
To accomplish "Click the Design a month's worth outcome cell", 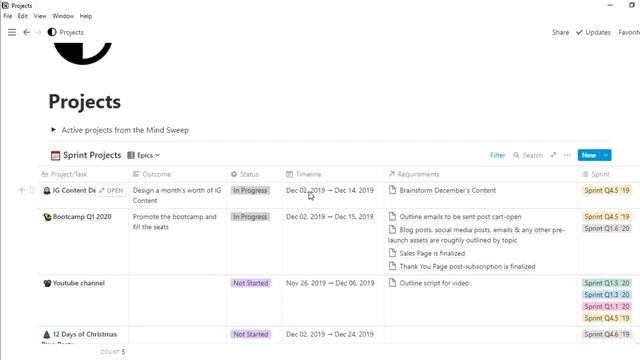I will point(177,195).
